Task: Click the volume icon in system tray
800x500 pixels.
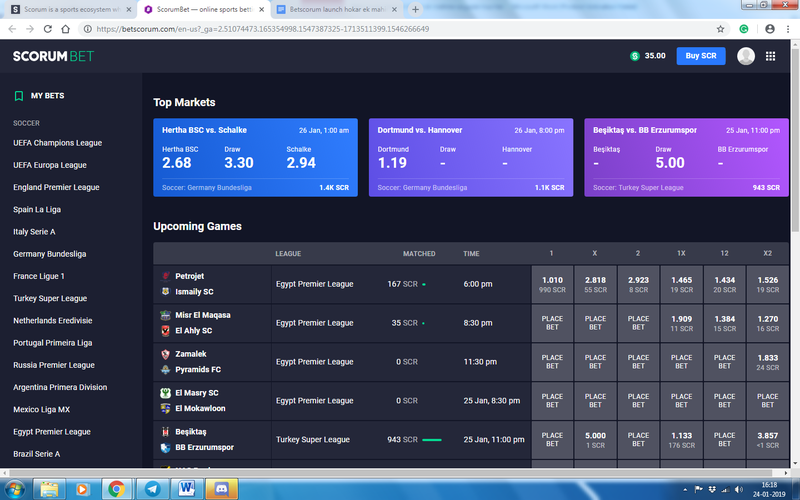Action: point(739,490)
